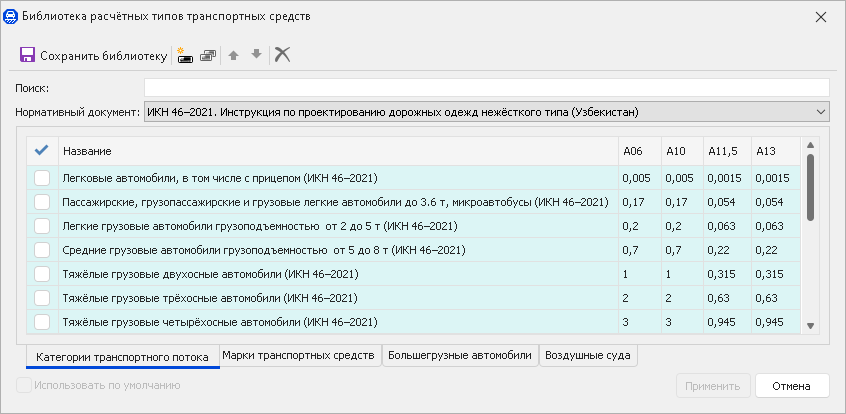Enable checkbox for Средние грузовые автомобили row
This screenshot has height=414, width=846.
(x=42, y=250)
